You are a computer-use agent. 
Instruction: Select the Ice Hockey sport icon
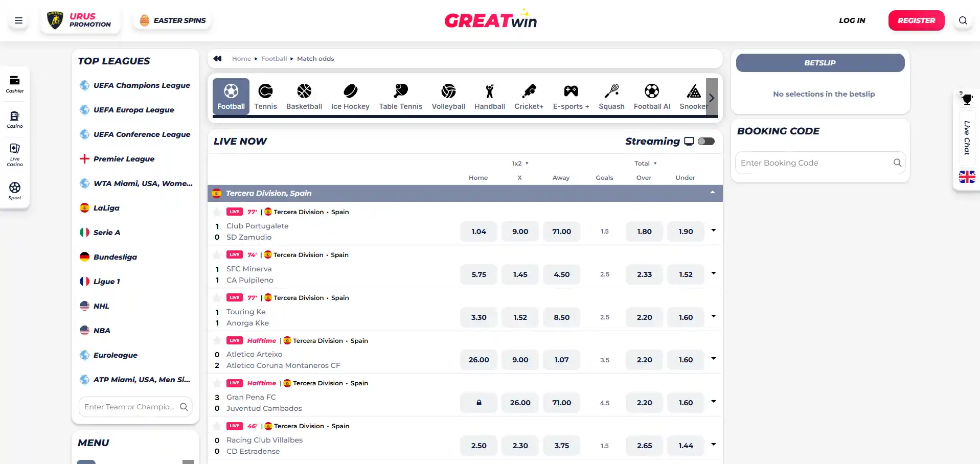(350, 97)
